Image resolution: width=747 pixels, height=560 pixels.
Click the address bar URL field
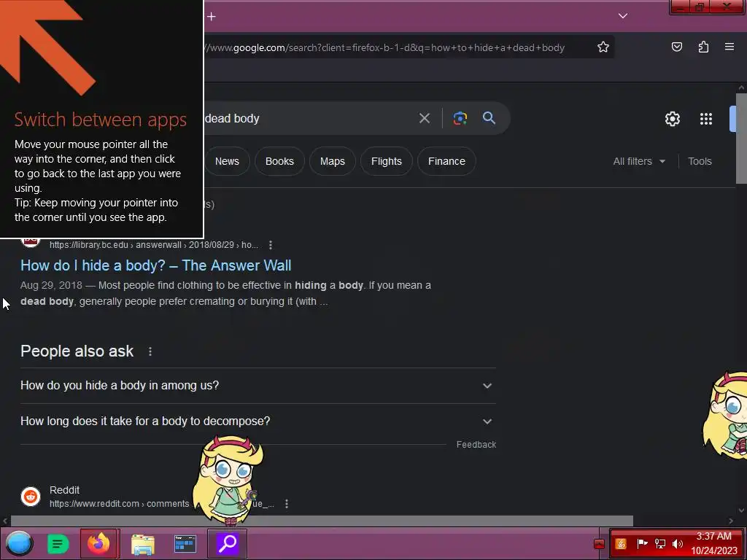click(x=384, y=47)
